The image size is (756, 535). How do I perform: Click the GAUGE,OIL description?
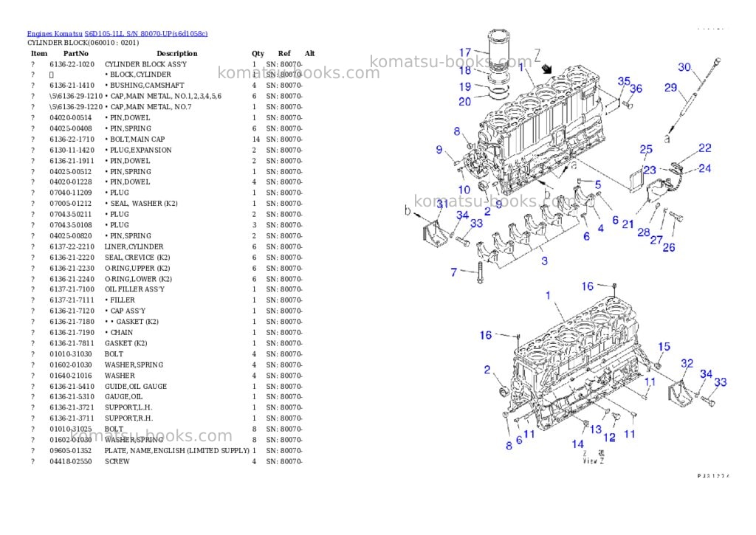pyautogui.click(x=123, y=397)
